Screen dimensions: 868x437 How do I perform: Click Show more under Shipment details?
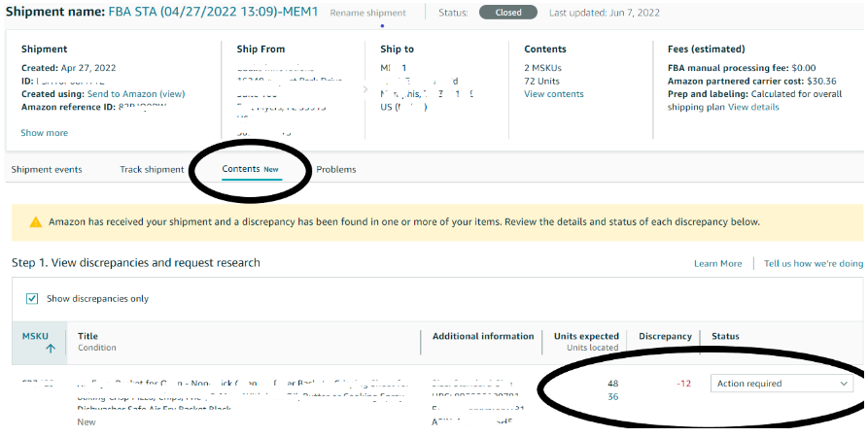click(45, 133)
